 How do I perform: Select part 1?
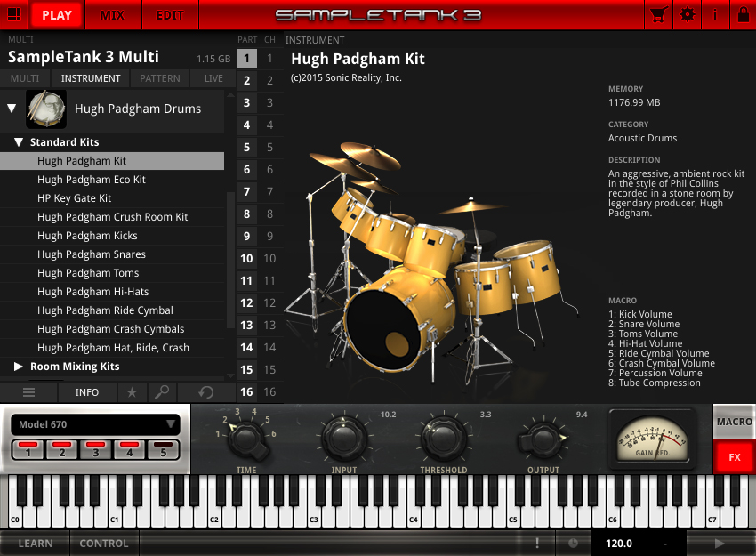[247, 59]
